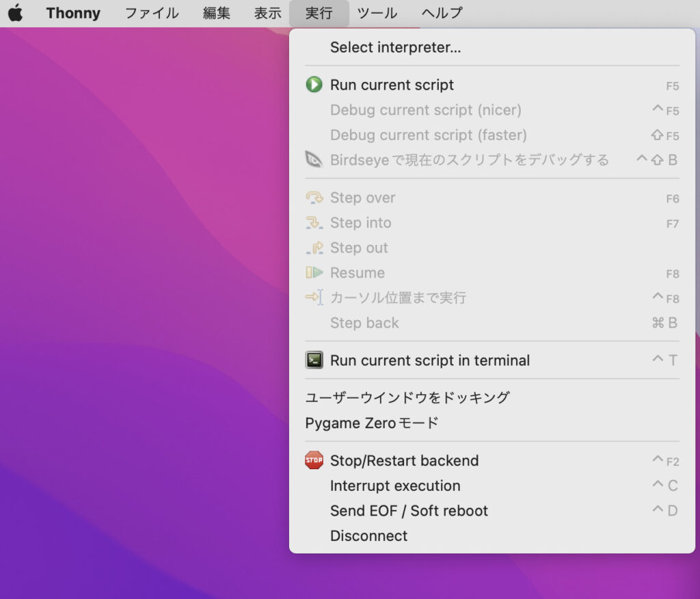Click the Birdseyeで現在のスクリプトをデバッグする label

pyautogui.click(x=470, y=160)
